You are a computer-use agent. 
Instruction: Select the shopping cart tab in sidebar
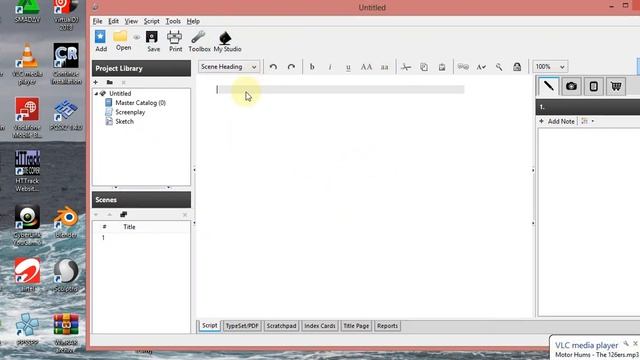click(616, 87)
